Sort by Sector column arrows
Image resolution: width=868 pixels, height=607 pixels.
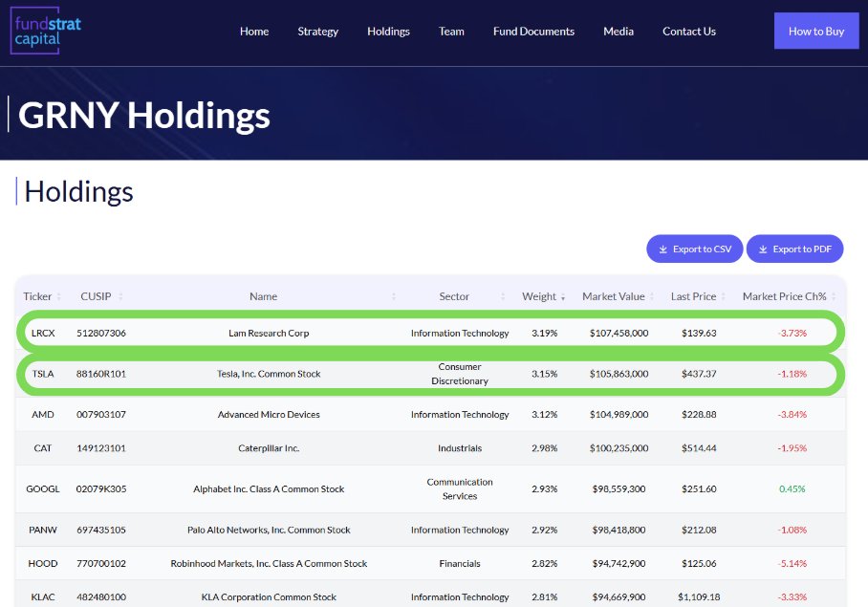503,297
